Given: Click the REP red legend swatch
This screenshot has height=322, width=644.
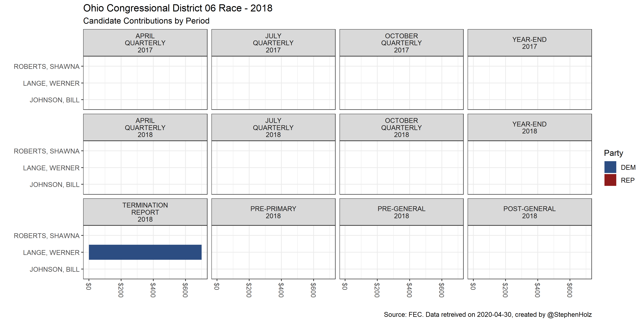Looking at the screenshot, I should [x=610, y=180].
